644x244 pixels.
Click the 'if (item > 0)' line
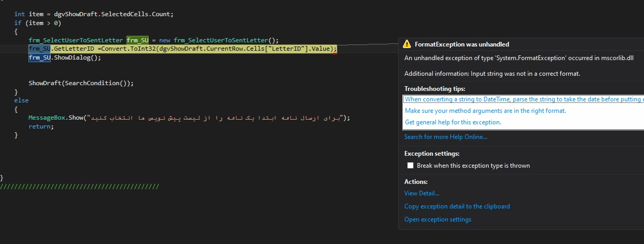[38, 23]
